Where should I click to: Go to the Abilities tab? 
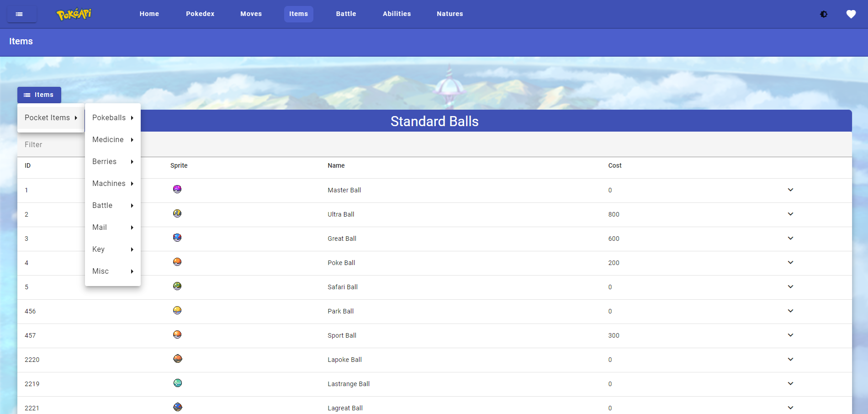397,14
